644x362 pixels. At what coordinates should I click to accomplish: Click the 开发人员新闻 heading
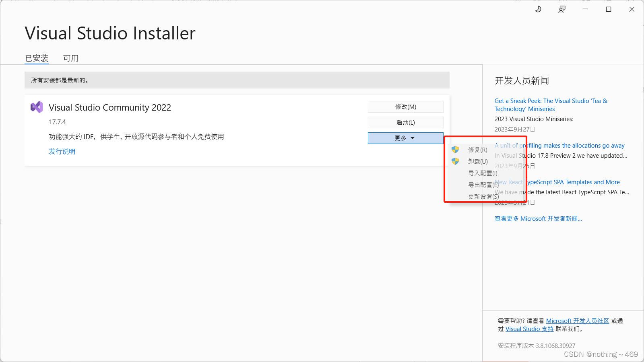[522, 81]
